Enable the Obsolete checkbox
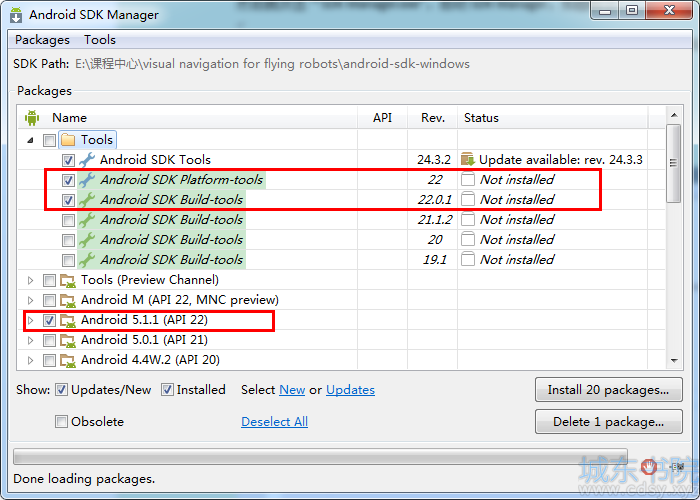700x500 pixels. pos(61,421)
